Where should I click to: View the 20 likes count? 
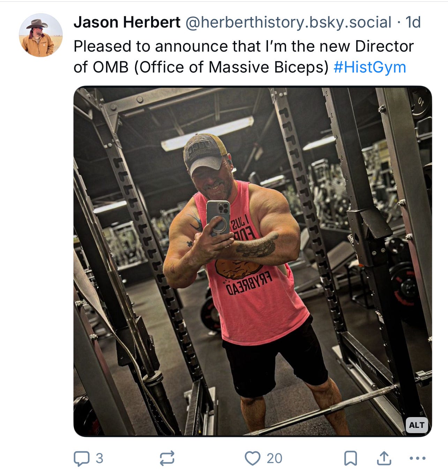pyautogui.click(x=274, y=458)
